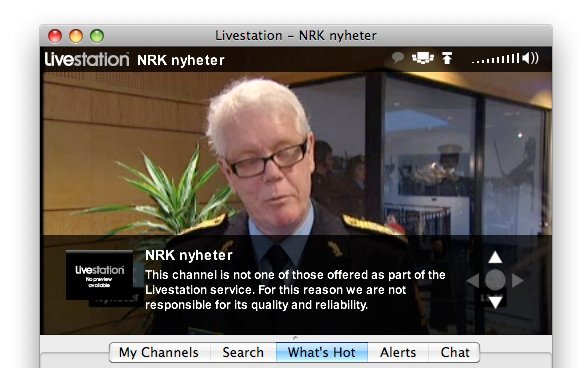This screenshot has width=578, height=368.
Task: Click the NRK nyheter overlay title
Action: (189, 255)
